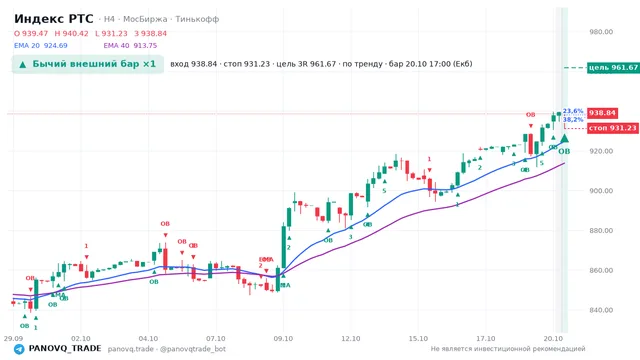Viewport: 640px width, 360px height.
Task: Open the @panovqtrade_bot link
Action: coord(193,349)
